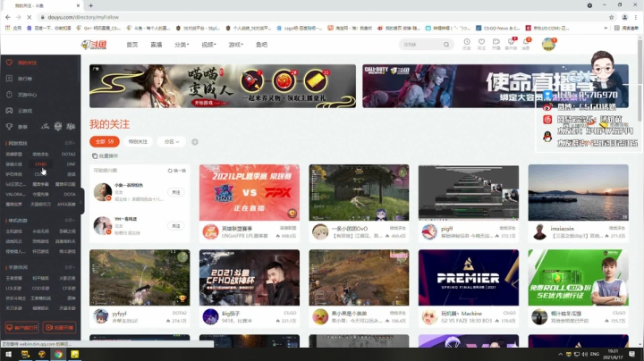Image resolution: width=644 pixels, height=361 pixels.
Task: Bookmark this page with star icon
Action: pyautogui.click(x=611, y=17)
